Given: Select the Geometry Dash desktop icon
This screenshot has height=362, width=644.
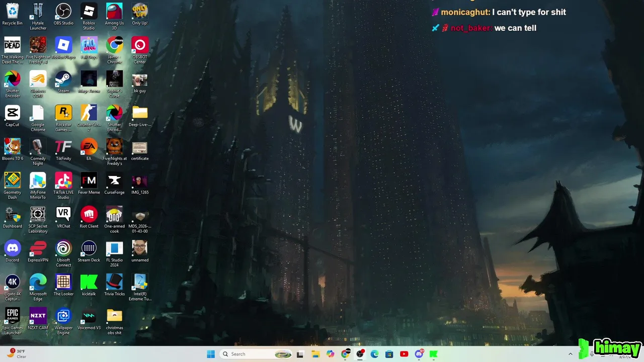Looking at the screenshot, I should tap(13, 185).
